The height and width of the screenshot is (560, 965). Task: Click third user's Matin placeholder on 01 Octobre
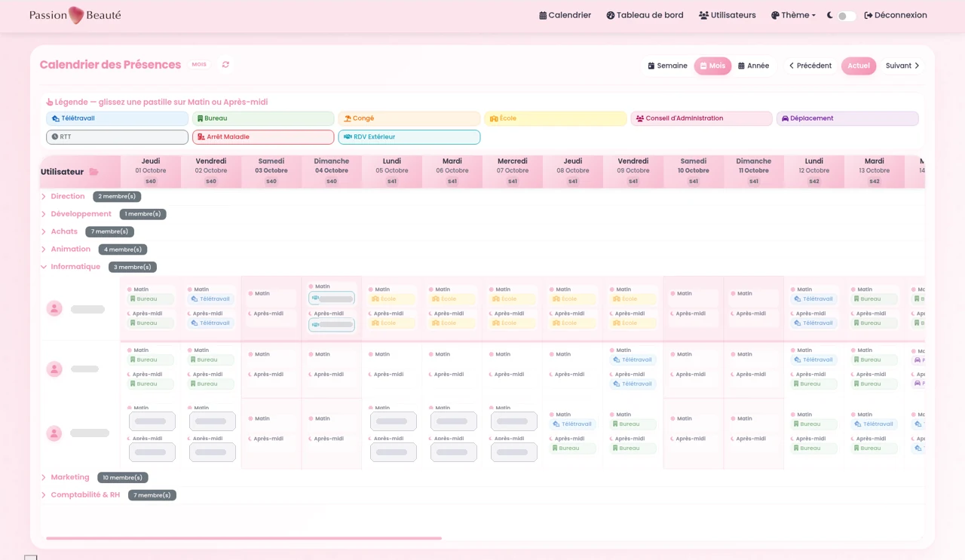pyautogui.click(x=152, y=421)
